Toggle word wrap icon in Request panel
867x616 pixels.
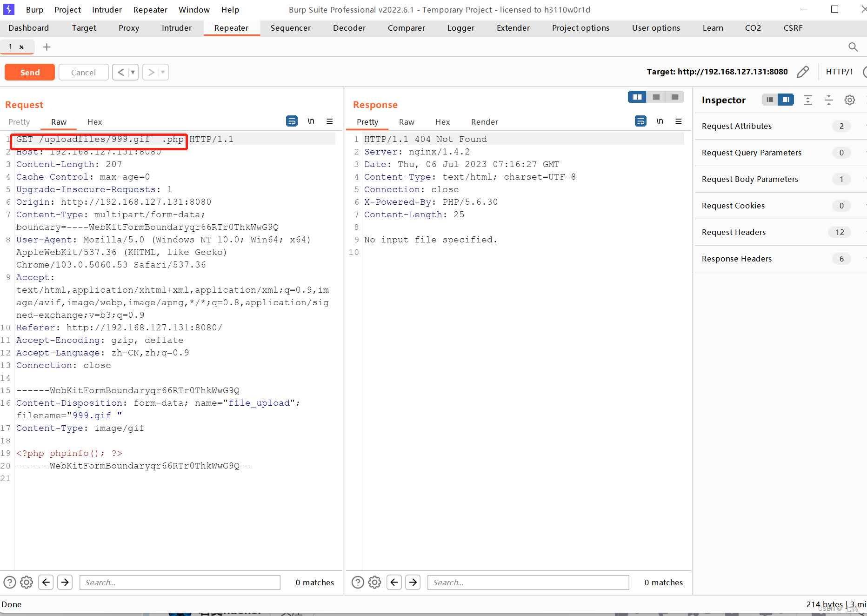(x=292, y=121)
